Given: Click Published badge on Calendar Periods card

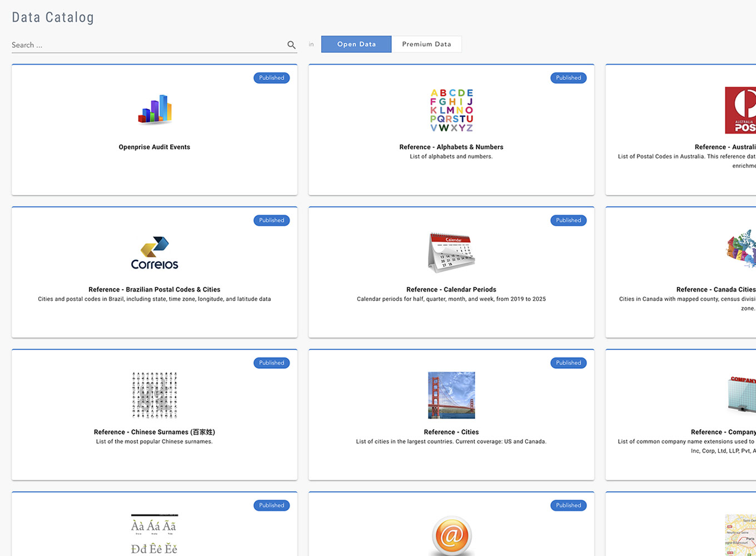Looking at the screenshot, I should tap(568, 220).
